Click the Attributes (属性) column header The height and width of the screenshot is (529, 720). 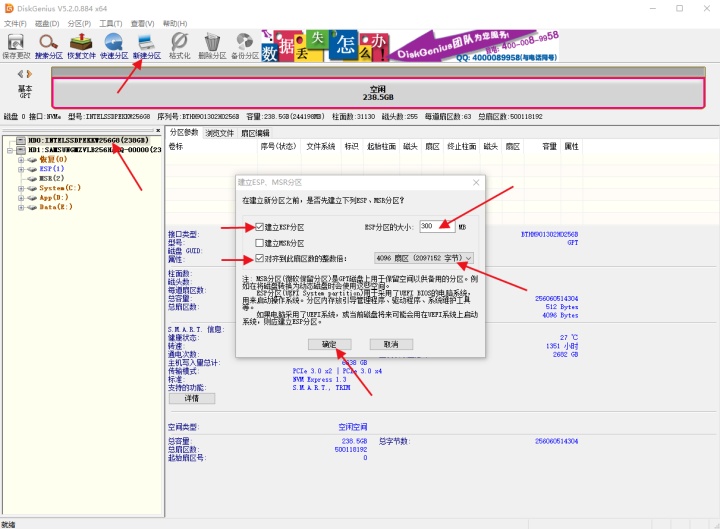(571, 146)
